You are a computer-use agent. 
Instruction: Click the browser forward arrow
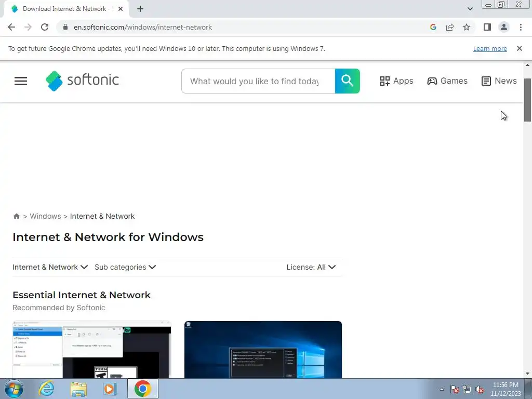(28, 27)
